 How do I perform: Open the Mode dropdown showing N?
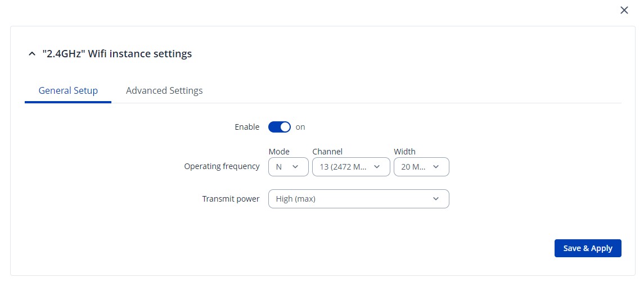tap(288, 167)
